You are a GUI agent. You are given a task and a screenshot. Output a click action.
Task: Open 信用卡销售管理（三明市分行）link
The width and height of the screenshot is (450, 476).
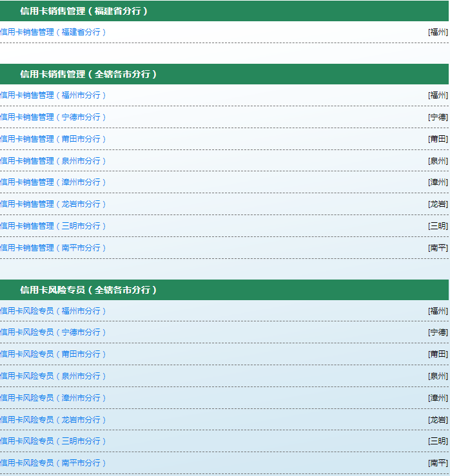tap(53, 226)
